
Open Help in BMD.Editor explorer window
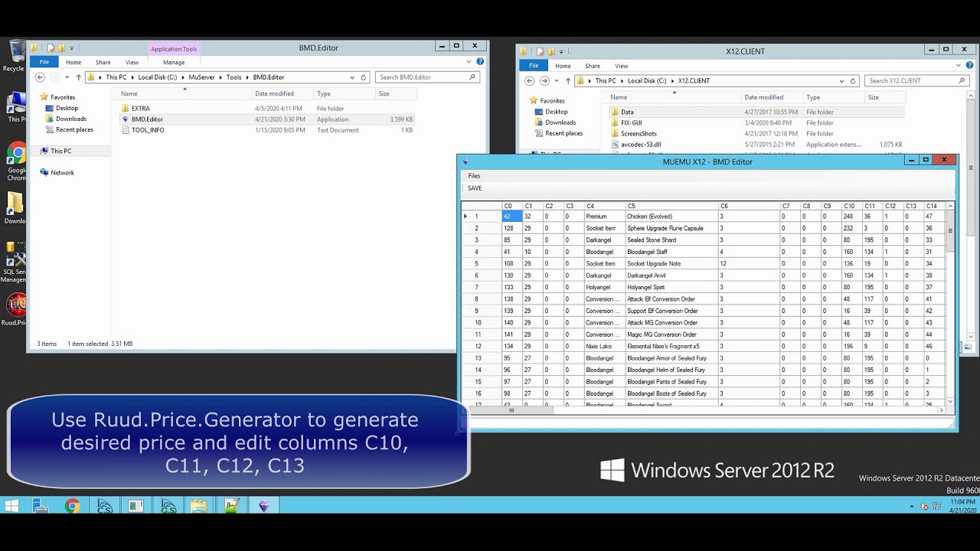click(480, 62)
